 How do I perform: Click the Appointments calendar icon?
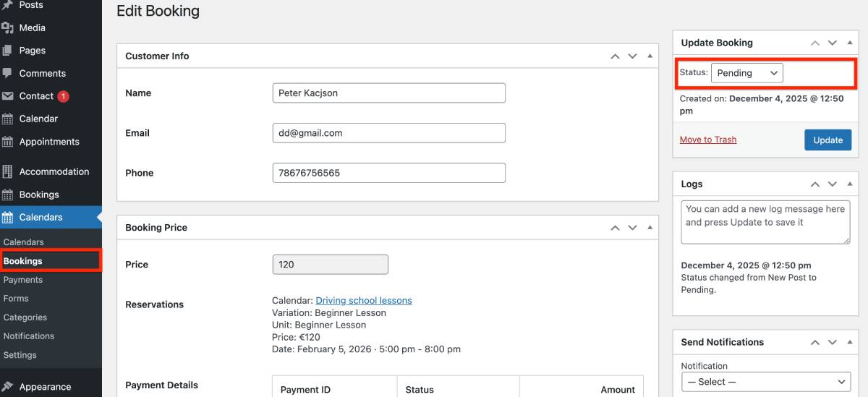8,142
